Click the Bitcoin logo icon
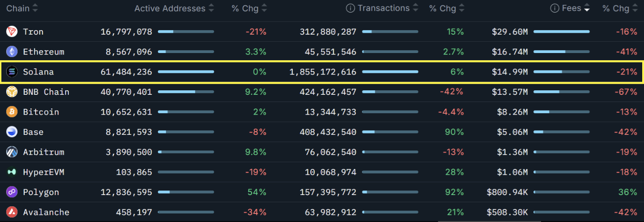Viewport: 644px width, 222px height. [12, 112]
